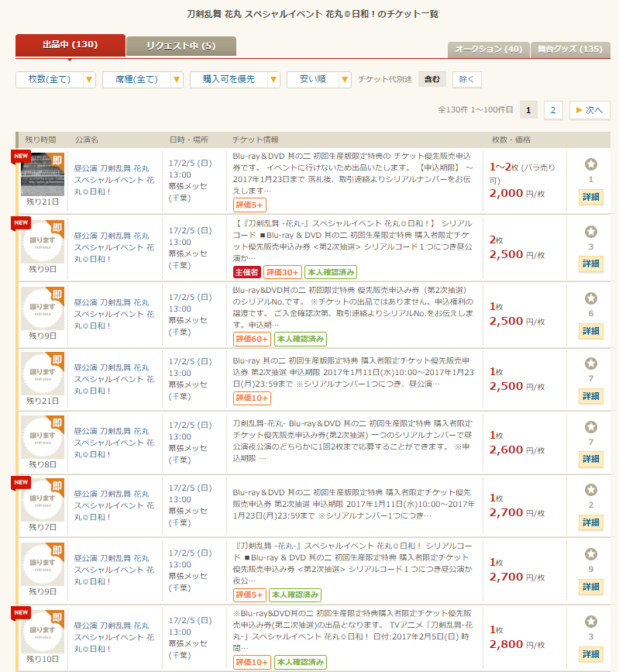Screen dimensions: 619x672
Task: Select the 含む ticket-fee toggle
Action: [432, 79]
